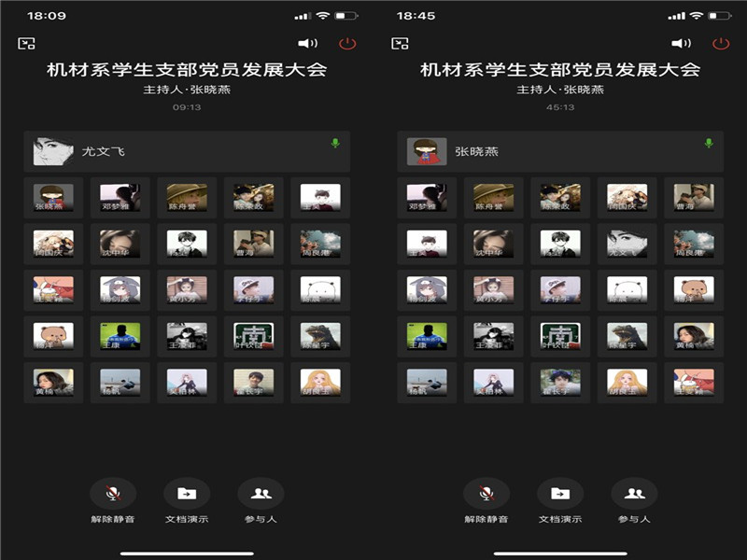
Task: Open 参与人 list on the 18:45 screen
Action: pyautogui.click(x=634, y=494)
